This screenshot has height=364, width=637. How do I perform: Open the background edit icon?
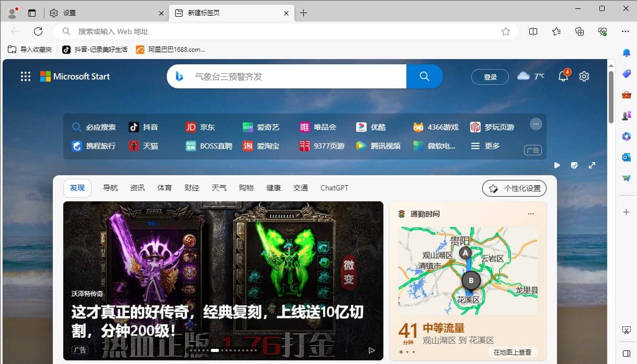click(574, 165)
